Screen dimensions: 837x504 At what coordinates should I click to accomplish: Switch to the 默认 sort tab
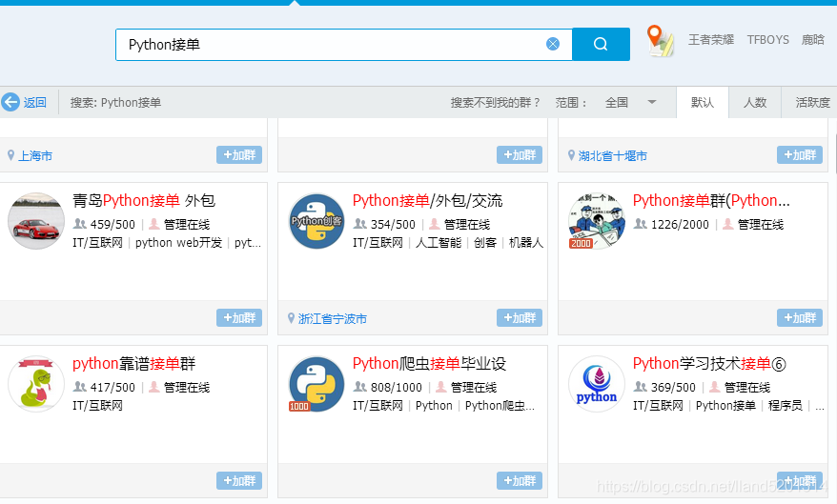[x=702, y=102]
